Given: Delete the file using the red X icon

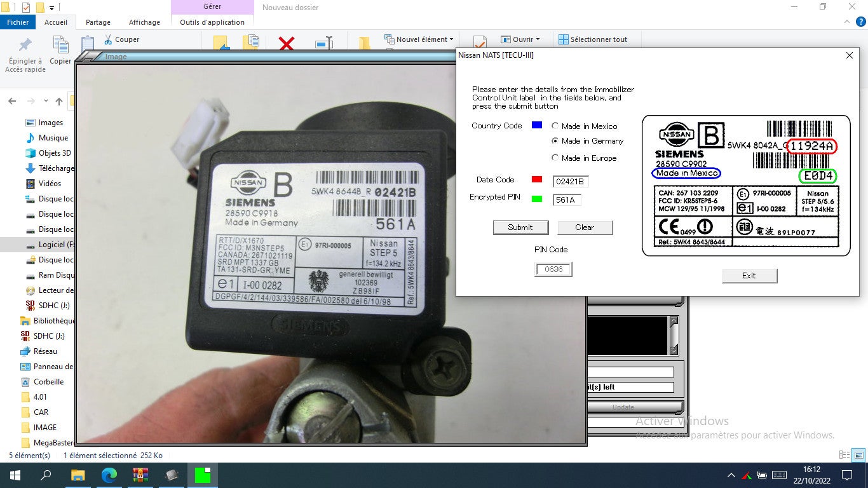Looking at the screenshot, I should pos(286,42).
